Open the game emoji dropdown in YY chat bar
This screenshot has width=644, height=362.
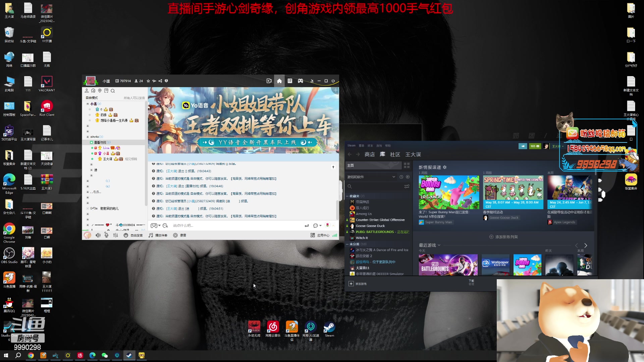click(x=156, y=226)
